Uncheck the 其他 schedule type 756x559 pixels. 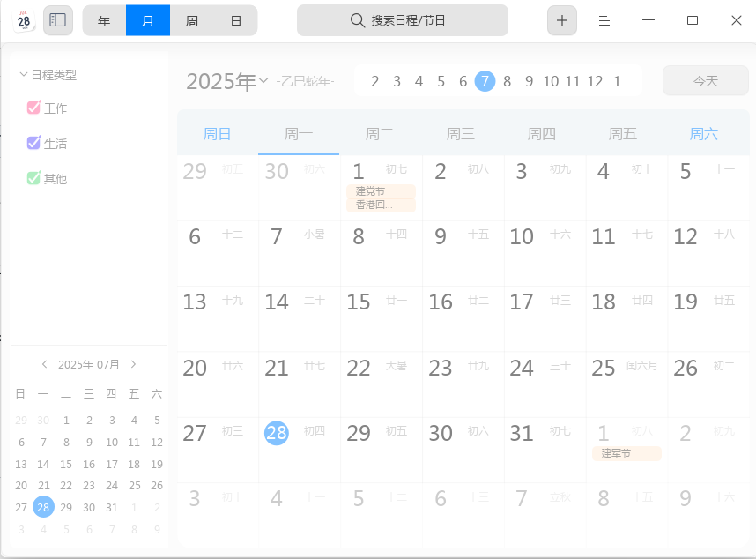pos(33,178)
